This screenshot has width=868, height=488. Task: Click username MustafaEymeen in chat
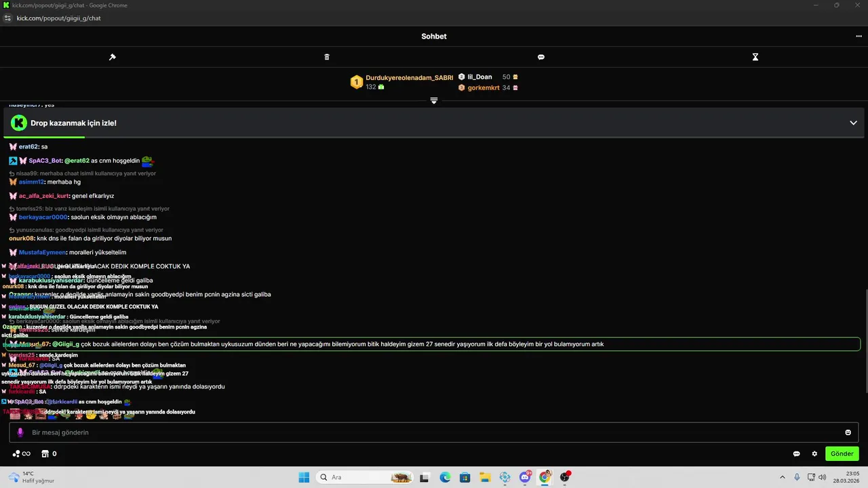(x=42, y=252)
